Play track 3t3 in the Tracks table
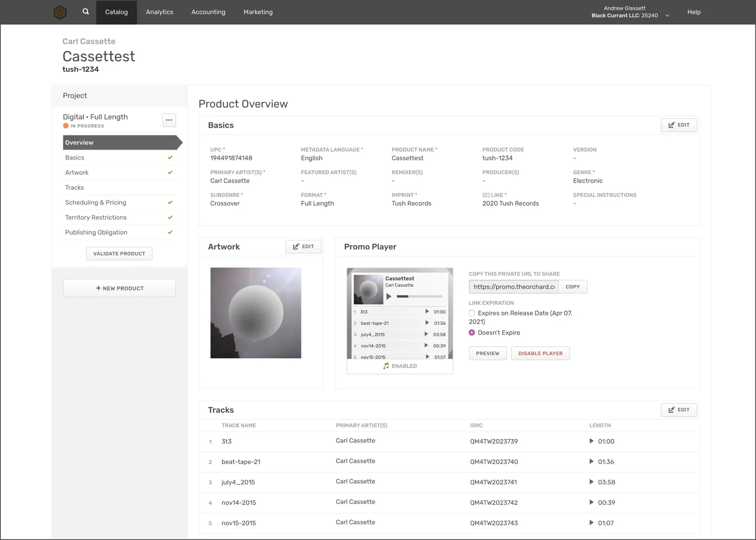756x540 pixels. point(591,441)
